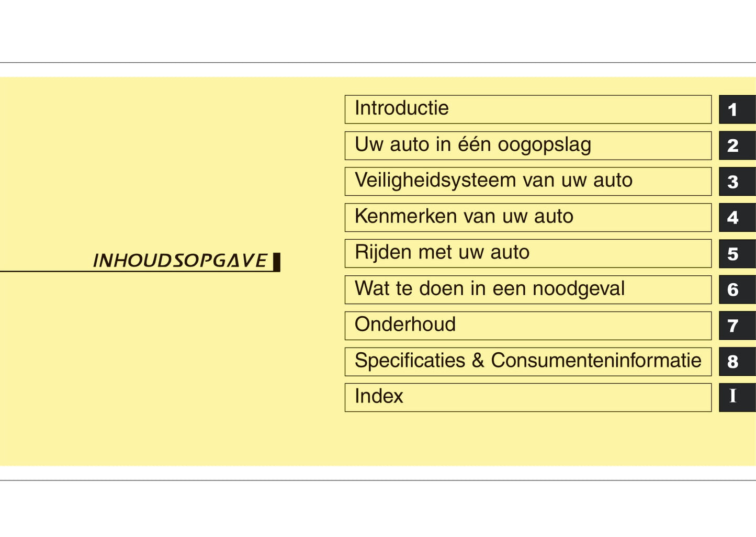Screen dimensions: 756x537
Task: Jump to the Onderhoud chapter
Action: pyautogui.click(x=527, y=326)
